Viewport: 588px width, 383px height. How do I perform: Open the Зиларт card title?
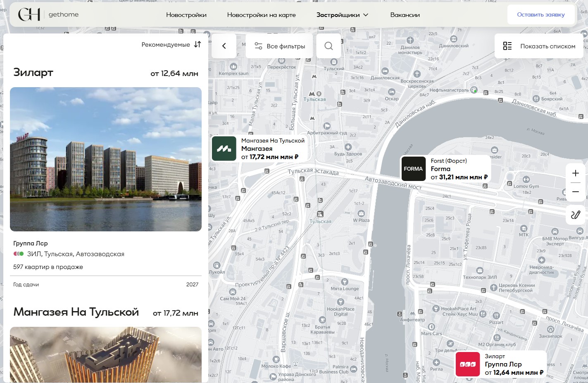click(x=33, y=72)
